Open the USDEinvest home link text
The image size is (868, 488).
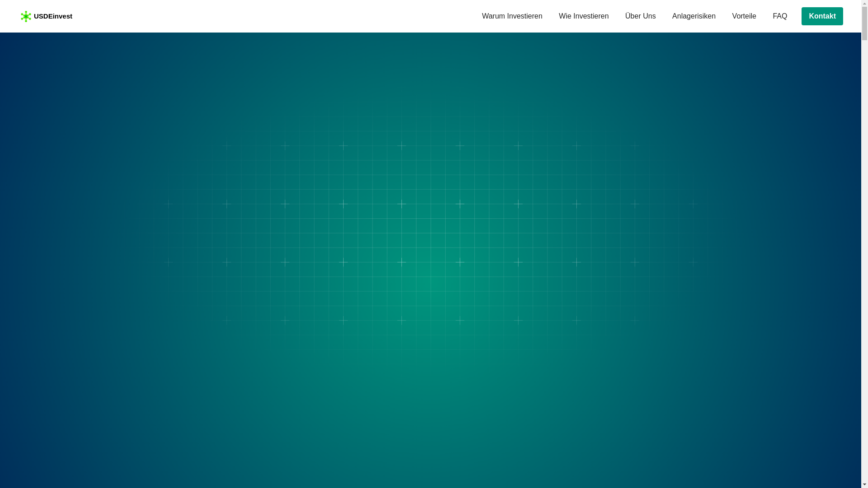(53, 16)
